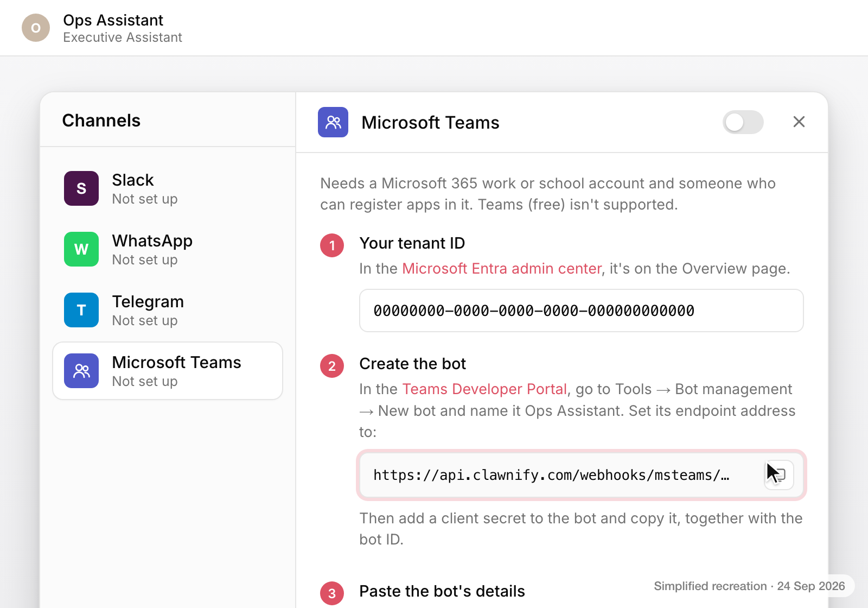This screenshot has height=608, width=868.
Task: Close the Microsoft Teams setup panel
Action: click(x=799, y=122)
